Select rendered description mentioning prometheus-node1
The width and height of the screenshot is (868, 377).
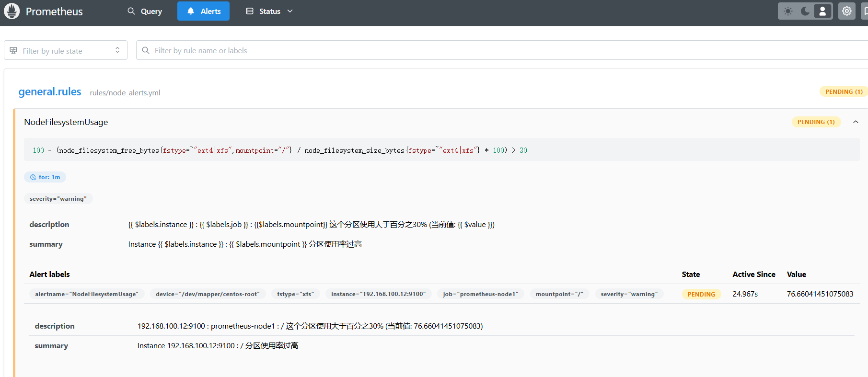coord(310,326)
